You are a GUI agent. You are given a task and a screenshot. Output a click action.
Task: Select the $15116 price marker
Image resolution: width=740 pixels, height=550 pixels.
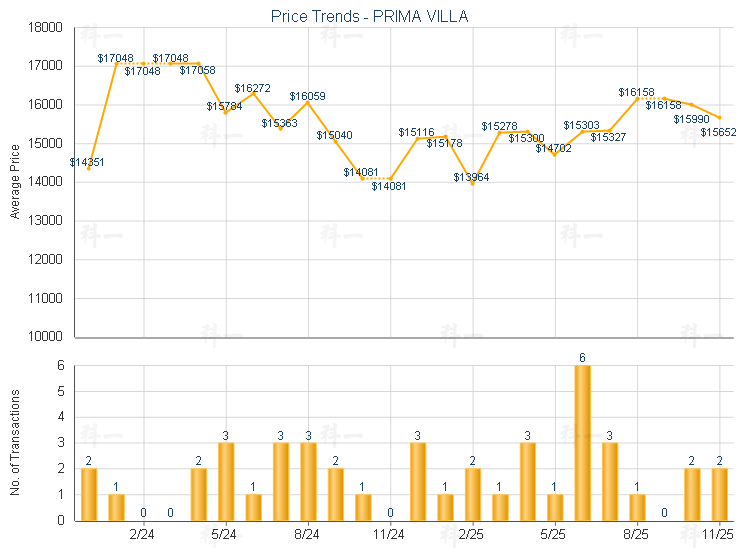(x=418, y=138)
